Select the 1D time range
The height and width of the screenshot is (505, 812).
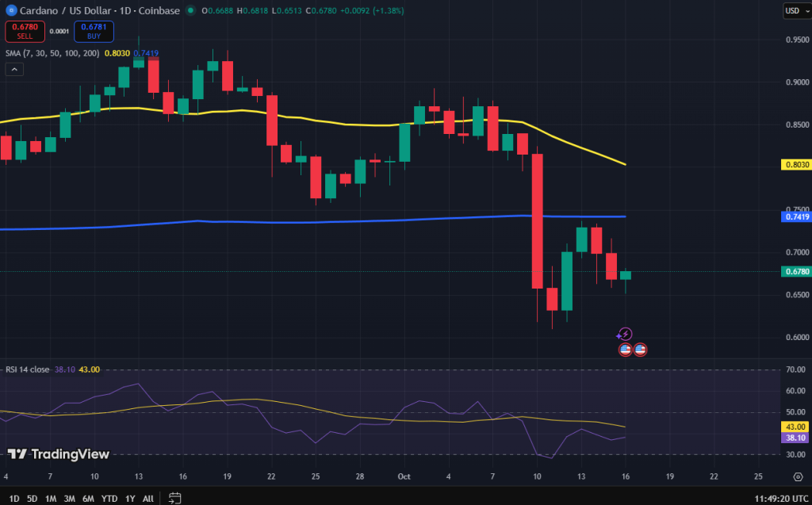[14, 499]
